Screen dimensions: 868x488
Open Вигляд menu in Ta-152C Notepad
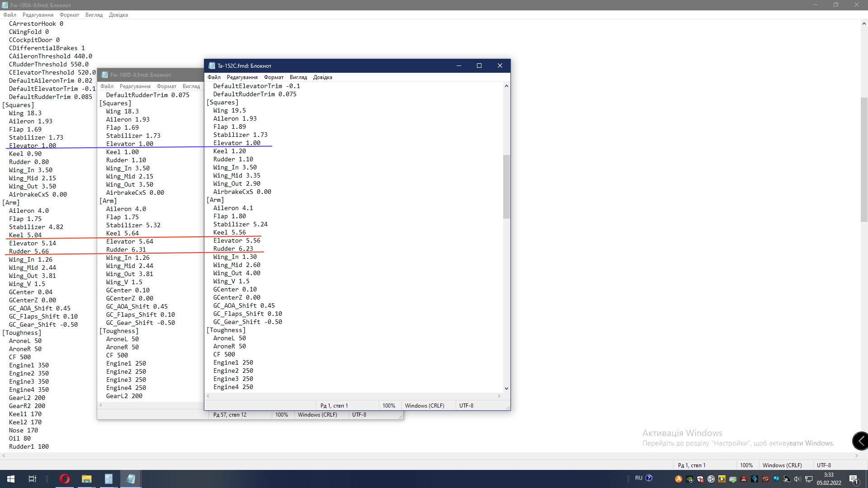298,77
